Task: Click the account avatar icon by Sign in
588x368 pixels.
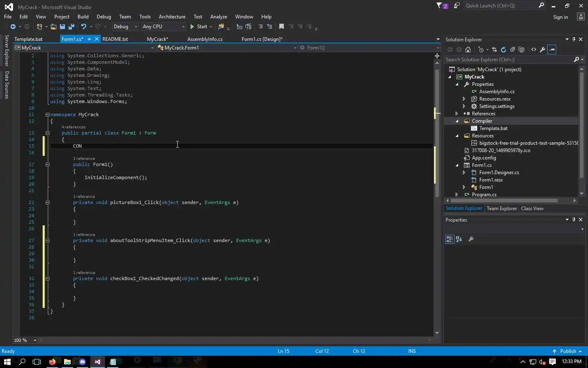Action: coord(581,17)
